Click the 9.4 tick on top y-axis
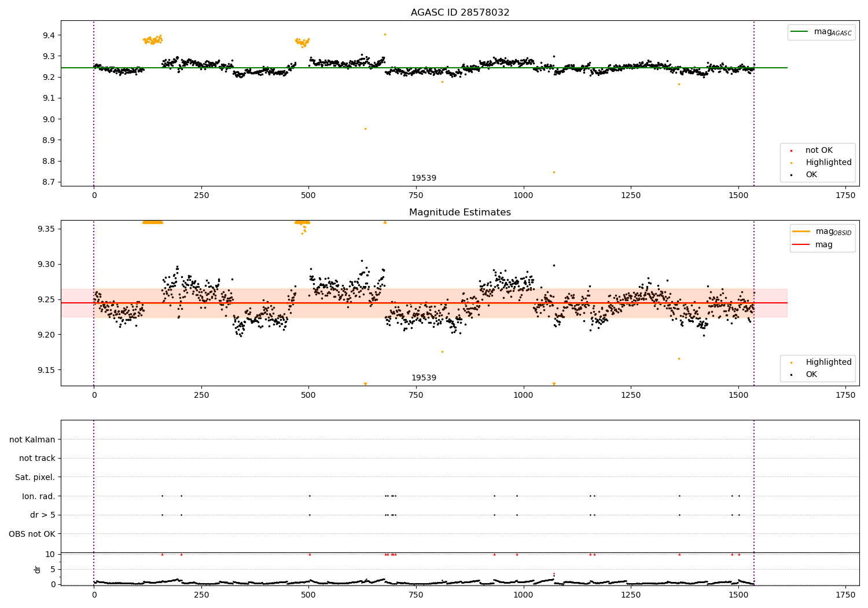Viewport: 868px width, 608px height. (48, 35)
